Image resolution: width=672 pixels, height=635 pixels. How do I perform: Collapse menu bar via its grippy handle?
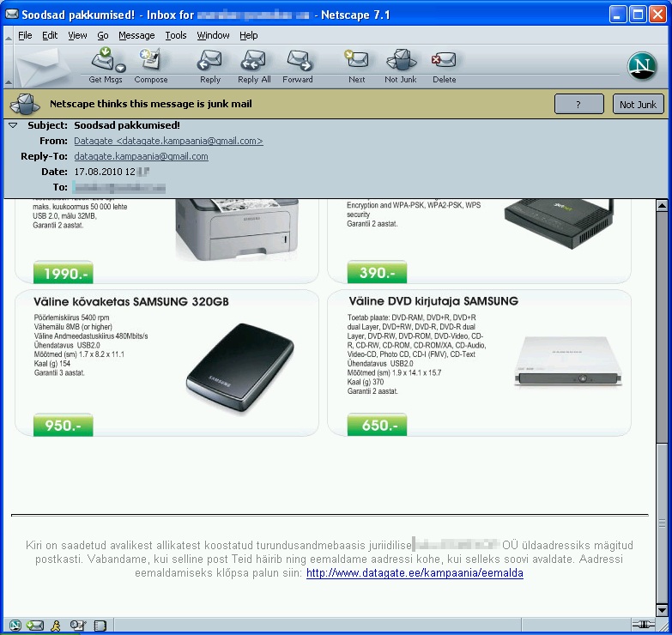(8, 35)
